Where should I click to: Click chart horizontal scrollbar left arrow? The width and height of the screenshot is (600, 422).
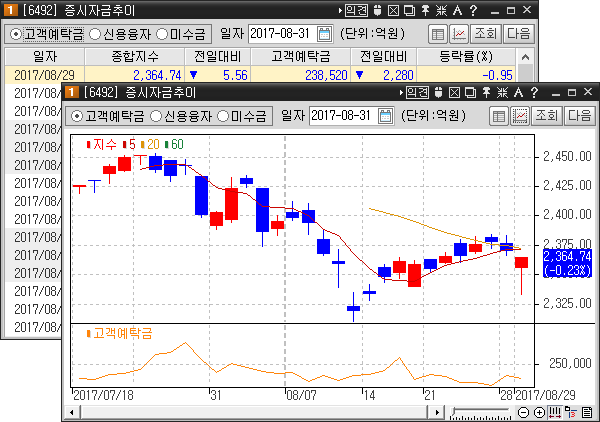pos(72,412)
